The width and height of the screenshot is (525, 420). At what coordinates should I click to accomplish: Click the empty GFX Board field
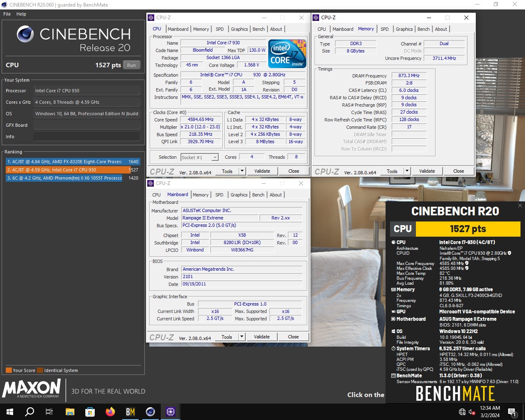tap(87, 125)
